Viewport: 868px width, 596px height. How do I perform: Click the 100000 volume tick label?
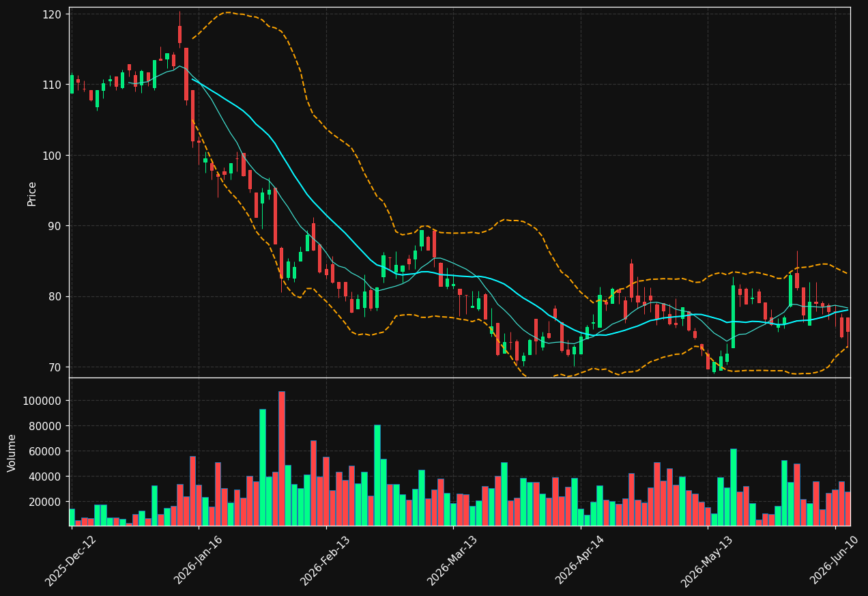42,401
